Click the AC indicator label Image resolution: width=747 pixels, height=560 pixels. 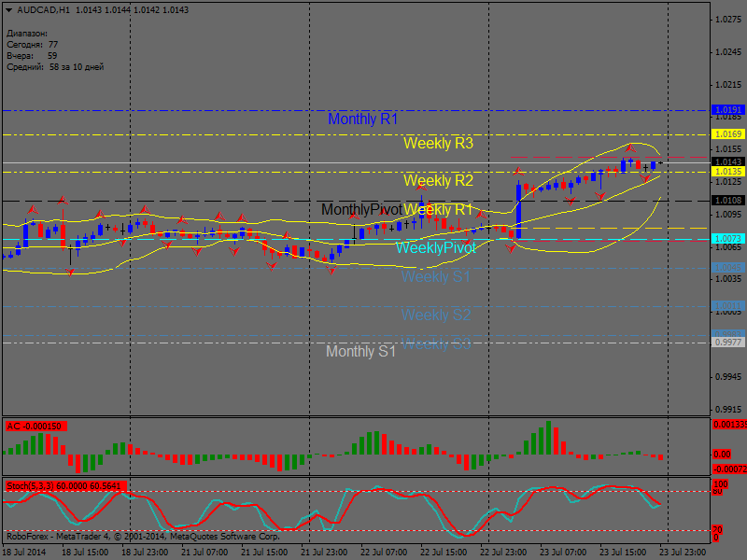pyautogui.click(x=34, y=426)
